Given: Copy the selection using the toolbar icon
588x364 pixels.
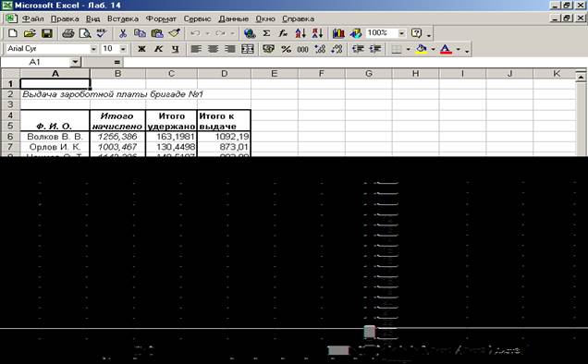Looking at the screenshot, I should pos(140,33).
